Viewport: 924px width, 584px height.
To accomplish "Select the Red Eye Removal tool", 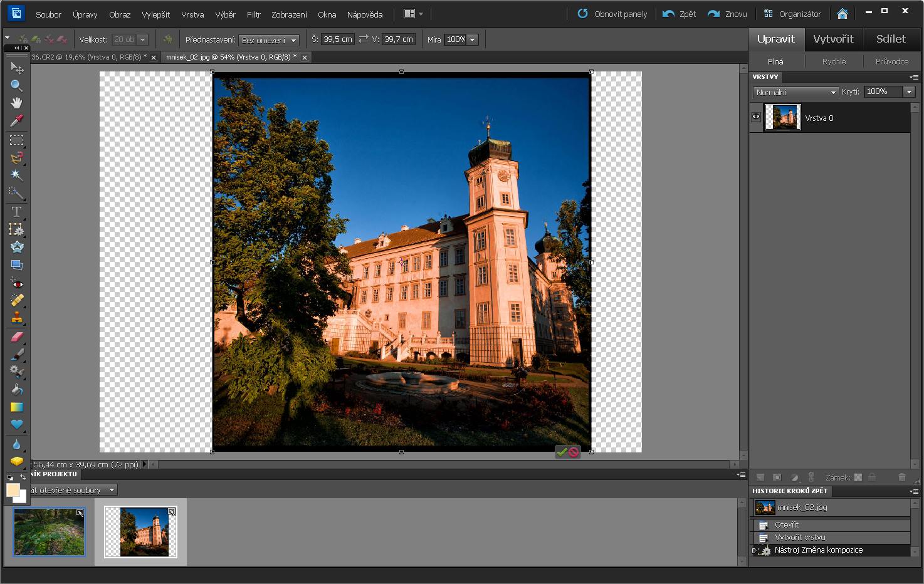I will tap(17, 283).
